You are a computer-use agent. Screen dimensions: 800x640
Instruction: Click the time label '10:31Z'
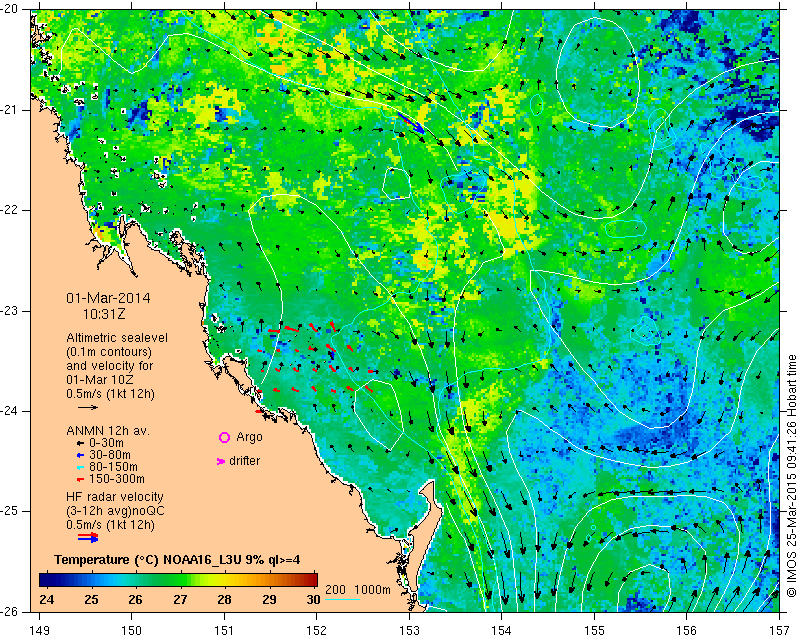(x=104, y=314)
